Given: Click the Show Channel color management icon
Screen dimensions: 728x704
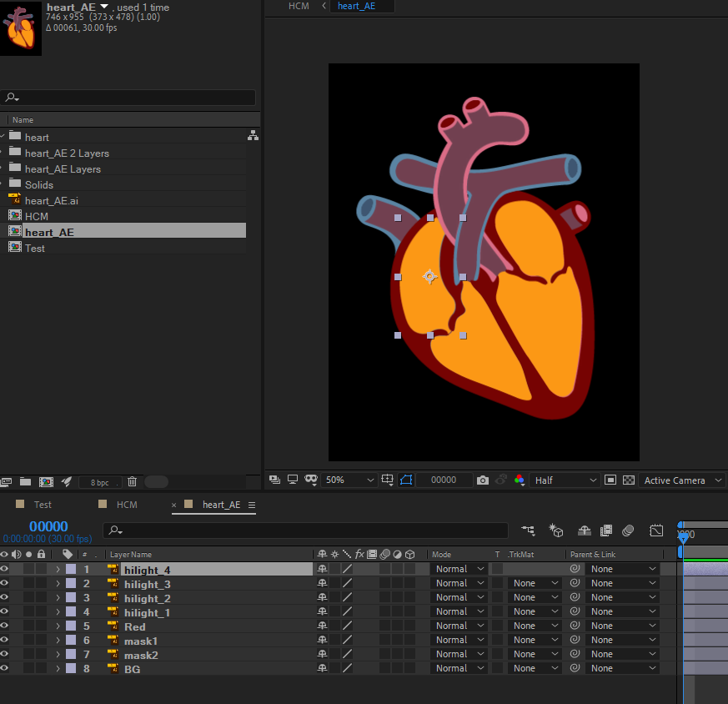Looking at the screenshot, I should point(520,480).
